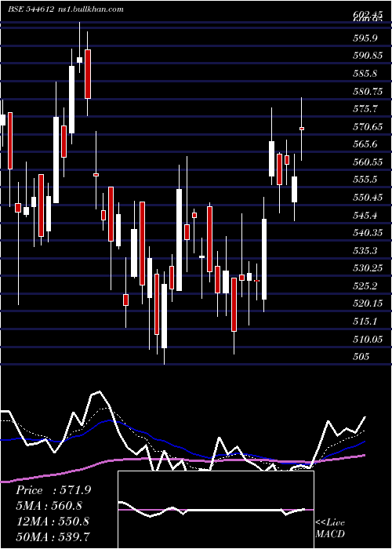Click the 555.5 price axis label
392x549 pixels.
pyautogui.click(x=365, y=180)
